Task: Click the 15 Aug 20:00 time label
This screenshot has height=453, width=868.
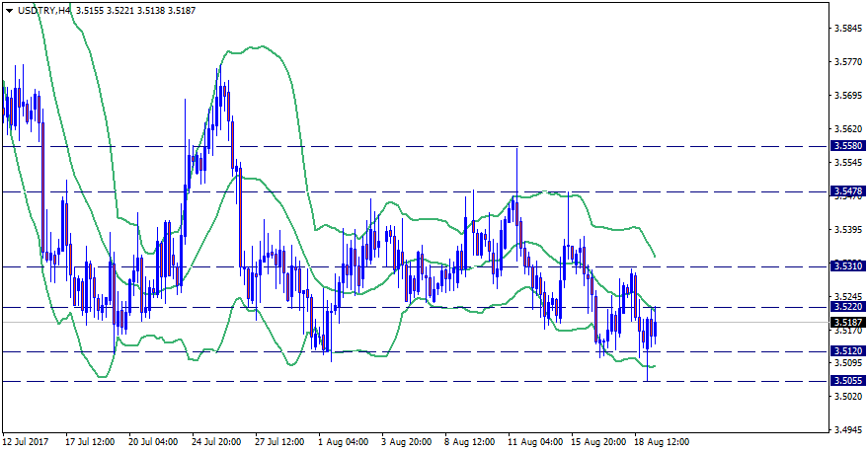Action: pyautogui.click(x=596, y=442)
